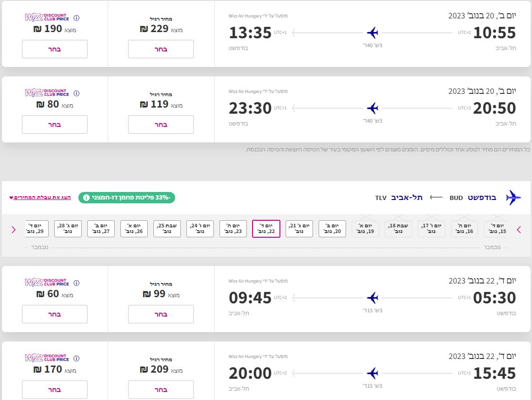Click info icon beside 170 ₪ discount price

tap(76, 358)
